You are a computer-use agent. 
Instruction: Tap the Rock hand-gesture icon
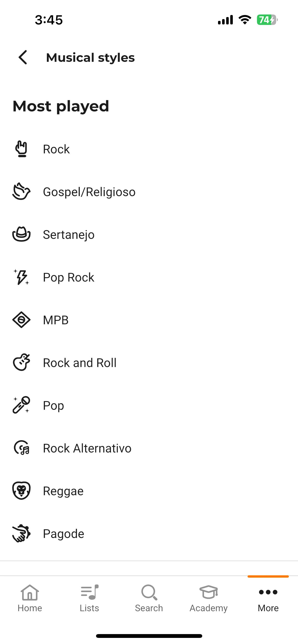[x=21, y=149]
